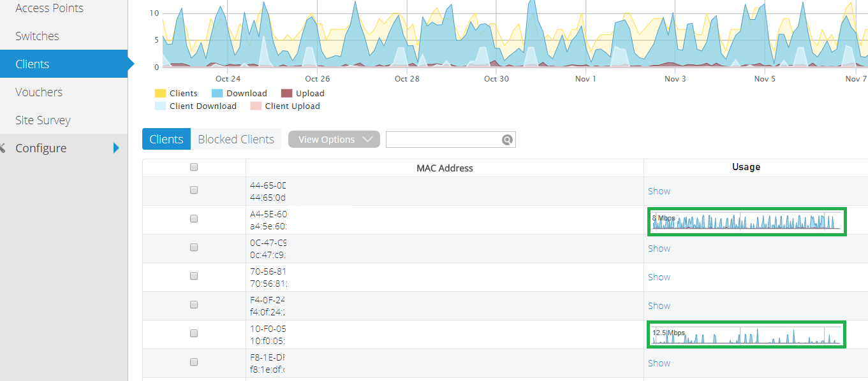Show usage for client F4-0F-24

pos(659,305)
